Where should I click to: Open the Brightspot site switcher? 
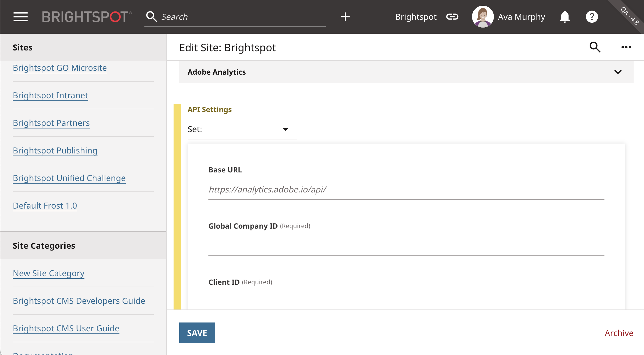coord(416,17)
